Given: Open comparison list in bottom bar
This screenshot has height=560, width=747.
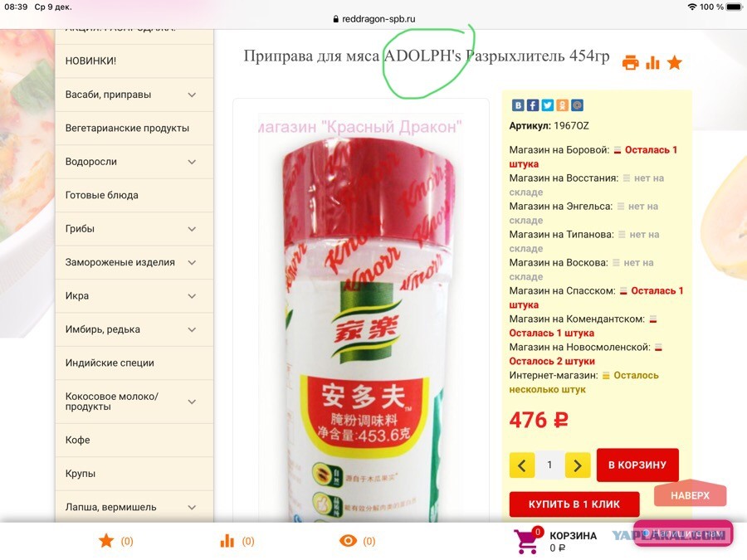Looking at the screenshot, I should tap(227, 540).
